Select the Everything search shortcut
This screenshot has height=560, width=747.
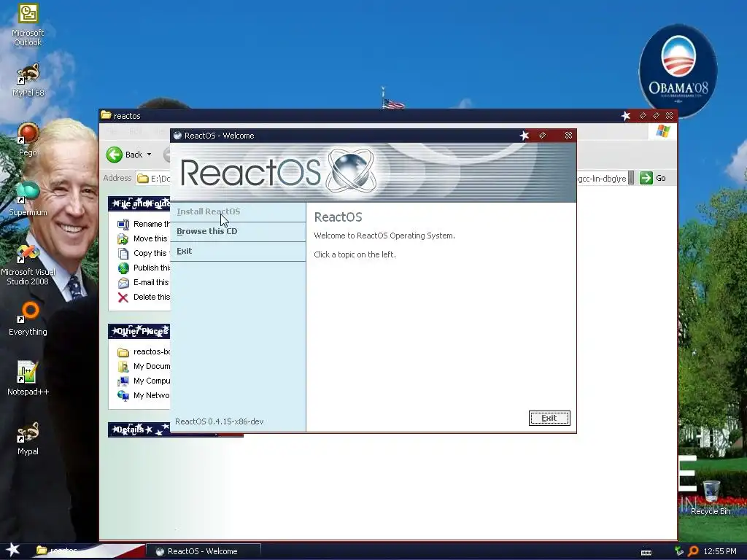28,319
